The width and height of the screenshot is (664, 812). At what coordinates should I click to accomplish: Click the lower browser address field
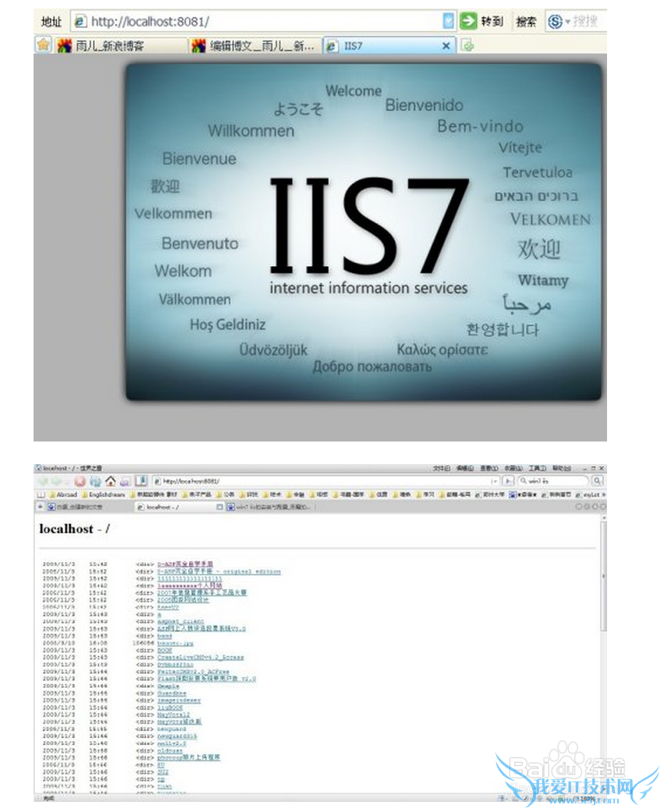point(326,481)
